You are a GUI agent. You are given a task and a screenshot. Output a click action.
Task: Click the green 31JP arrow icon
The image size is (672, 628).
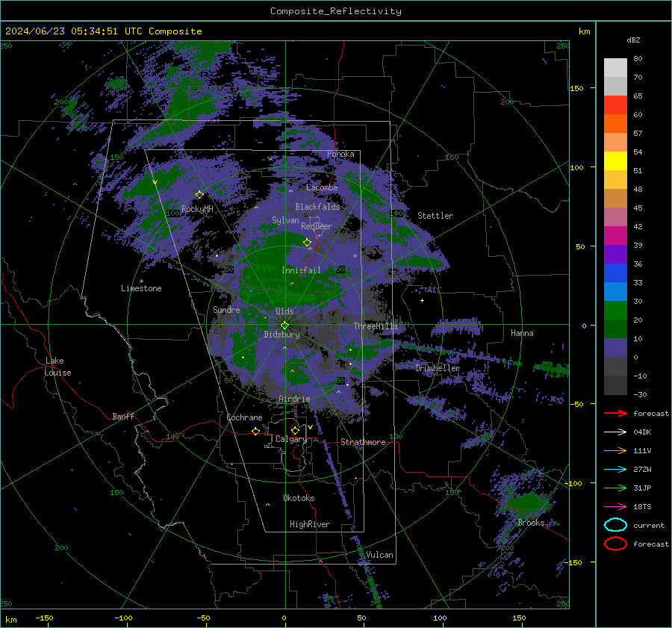coord(615,488)
